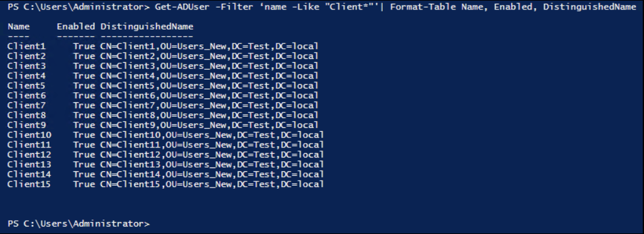Click the CN=Client14 distinguished name

pyautogui.click(x=212, y=174)
